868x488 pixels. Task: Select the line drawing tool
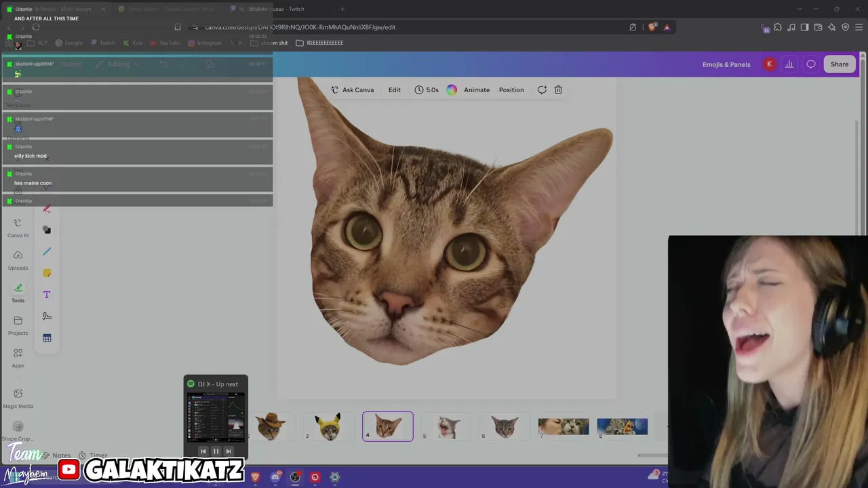[47, 251]
